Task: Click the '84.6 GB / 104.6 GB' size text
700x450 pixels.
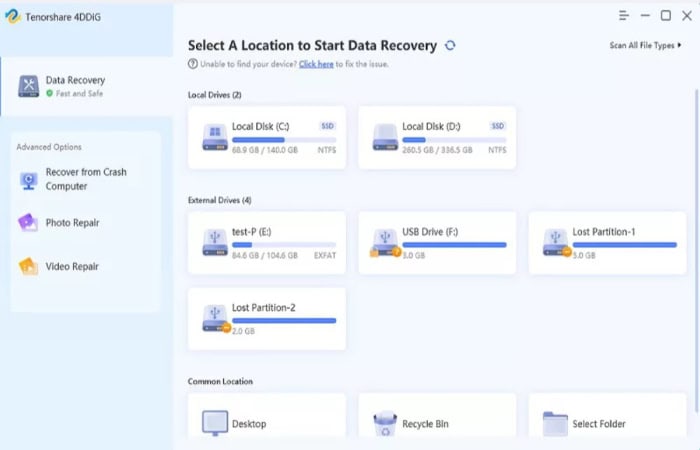Action: click(265, 255)
